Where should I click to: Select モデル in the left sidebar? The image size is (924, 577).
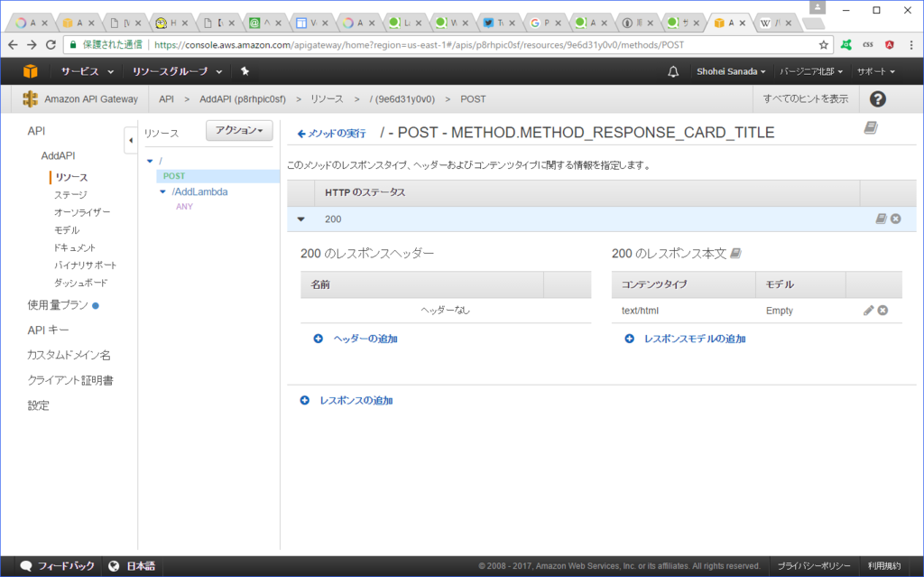(67, 230)
